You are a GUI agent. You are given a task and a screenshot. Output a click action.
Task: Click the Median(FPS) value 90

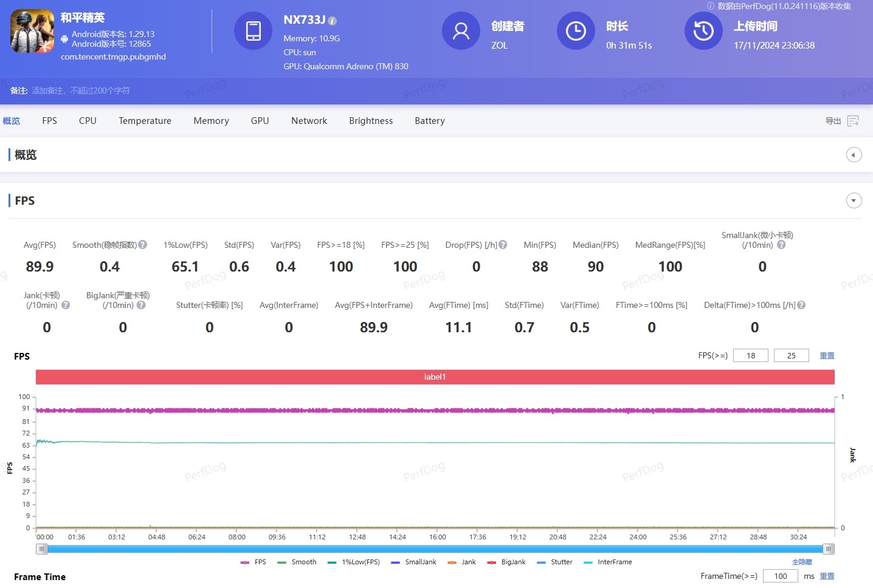tap(596, 267)
